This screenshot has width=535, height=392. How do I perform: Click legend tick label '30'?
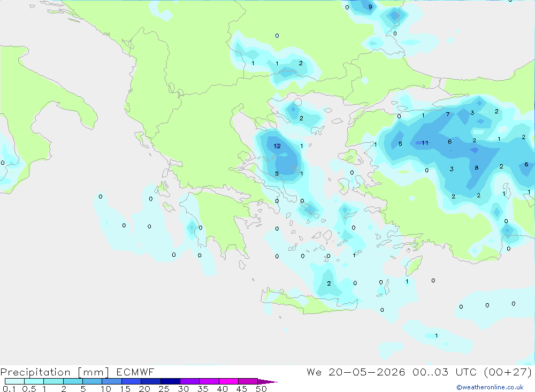183,389
